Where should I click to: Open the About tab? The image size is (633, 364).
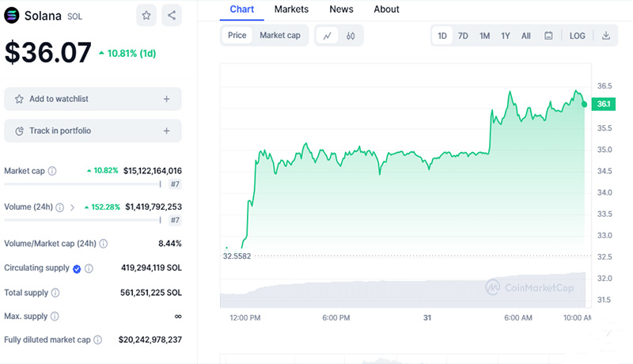(x=386, y=9)
